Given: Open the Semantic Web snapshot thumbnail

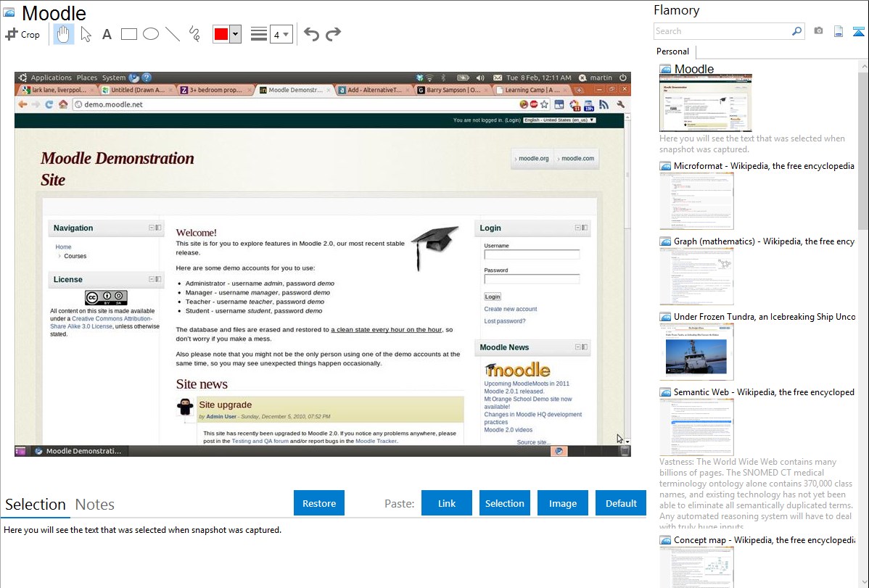Looking at the screenshot, I should click(696, 426).
